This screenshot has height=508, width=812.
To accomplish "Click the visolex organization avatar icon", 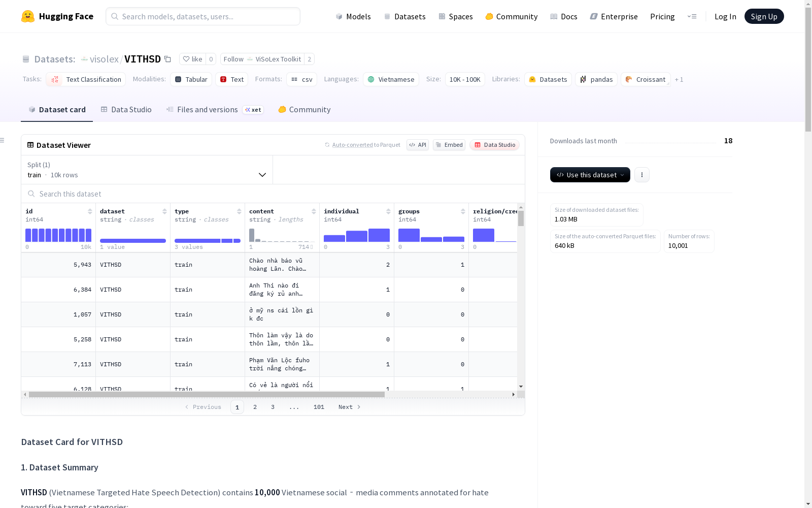I will [84, 59].
